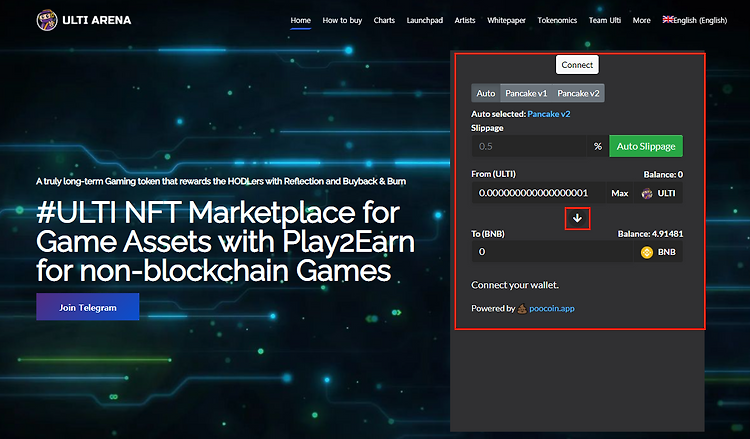Go to the Charts menu item
750x439 pixels.
(384, 20)
